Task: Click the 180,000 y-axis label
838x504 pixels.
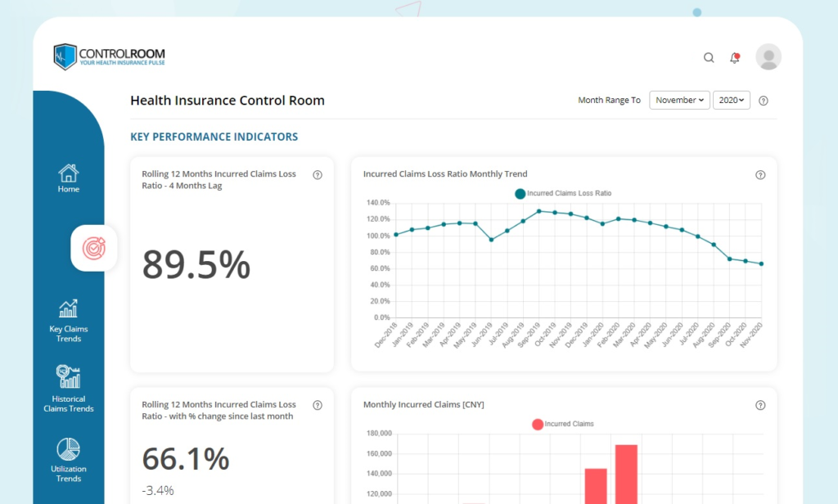Action: (380, 434)
